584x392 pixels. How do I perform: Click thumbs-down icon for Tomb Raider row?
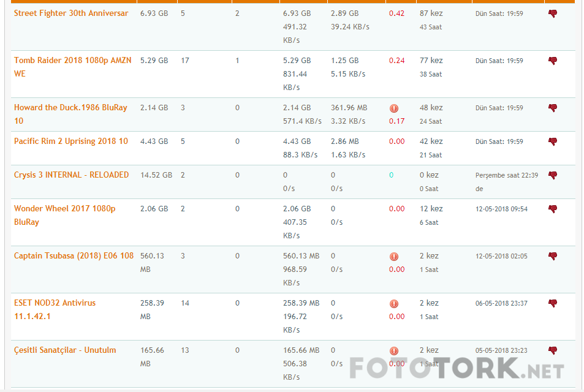click(552, 61)
